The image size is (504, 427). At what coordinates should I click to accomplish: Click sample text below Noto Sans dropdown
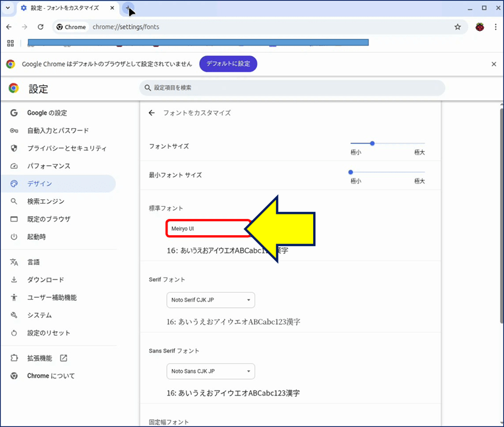[233, 393]
